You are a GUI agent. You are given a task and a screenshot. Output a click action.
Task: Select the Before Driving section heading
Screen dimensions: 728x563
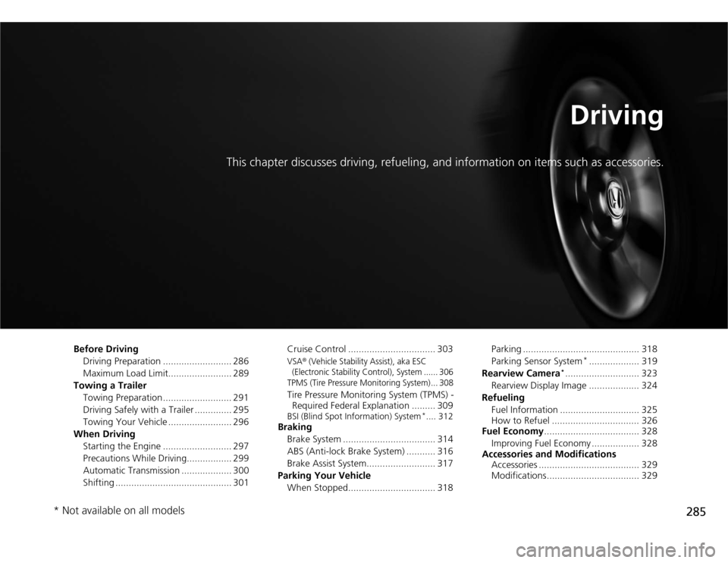click(x=106, y=349)
